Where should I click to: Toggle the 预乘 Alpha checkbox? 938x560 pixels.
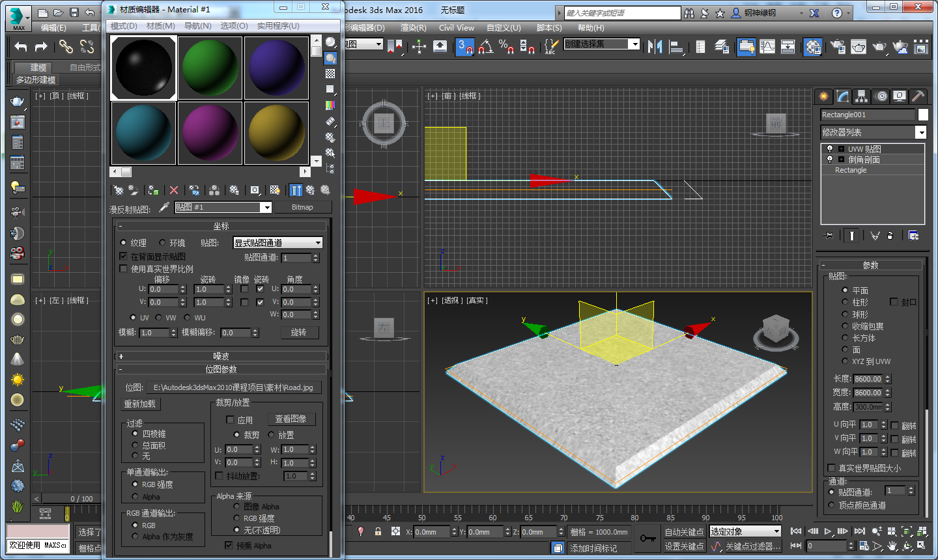(229, 545)
